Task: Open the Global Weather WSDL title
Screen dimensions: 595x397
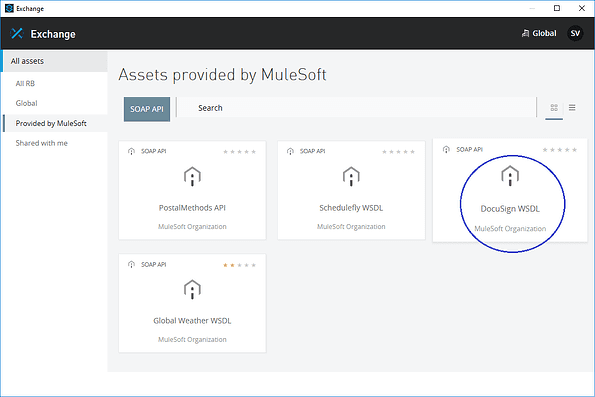Action: [192, 321]
